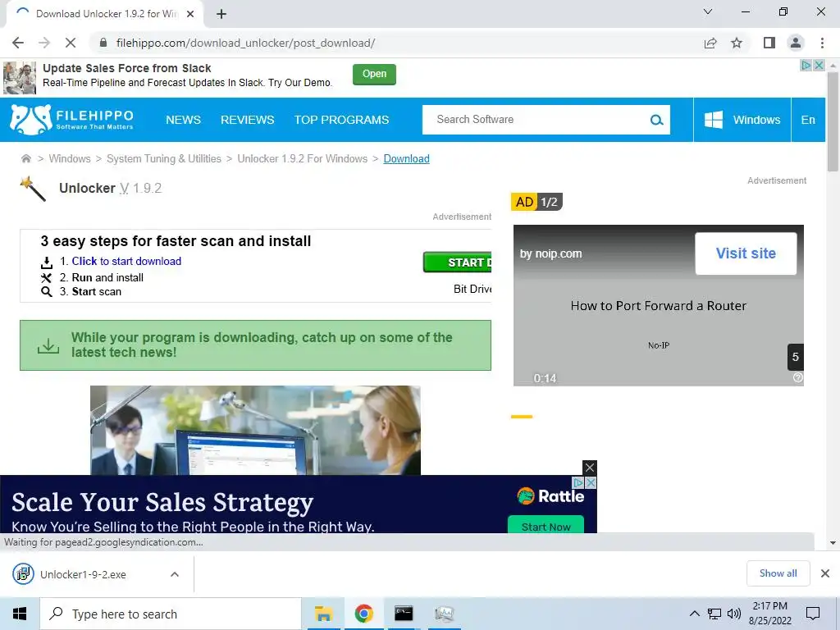Click the Download breadcrumb link
This screenshot has height=630, width=840.
(x=407, y=158)
